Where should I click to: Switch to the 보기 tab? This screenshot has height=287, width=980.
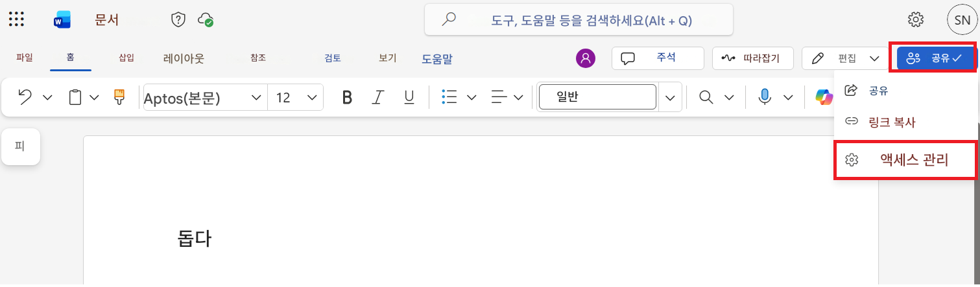coord(388,58)
